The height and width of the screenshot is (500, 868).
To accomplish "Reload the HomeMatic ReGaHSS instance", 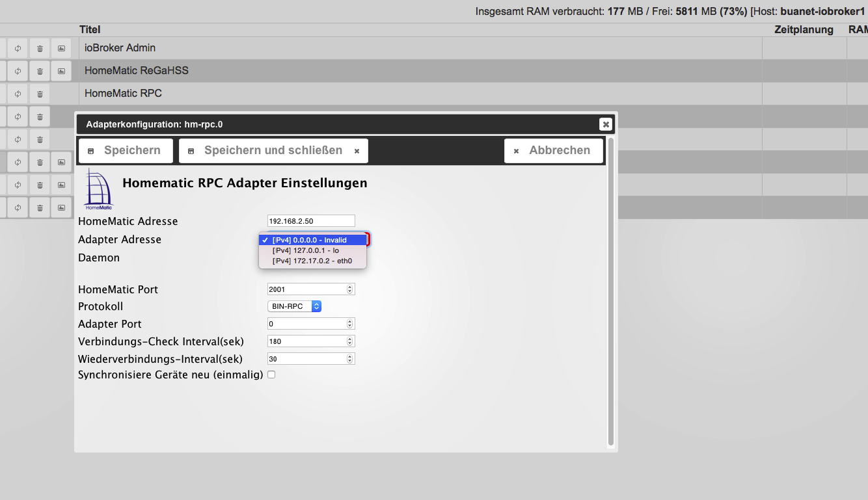I will [18, 71].
